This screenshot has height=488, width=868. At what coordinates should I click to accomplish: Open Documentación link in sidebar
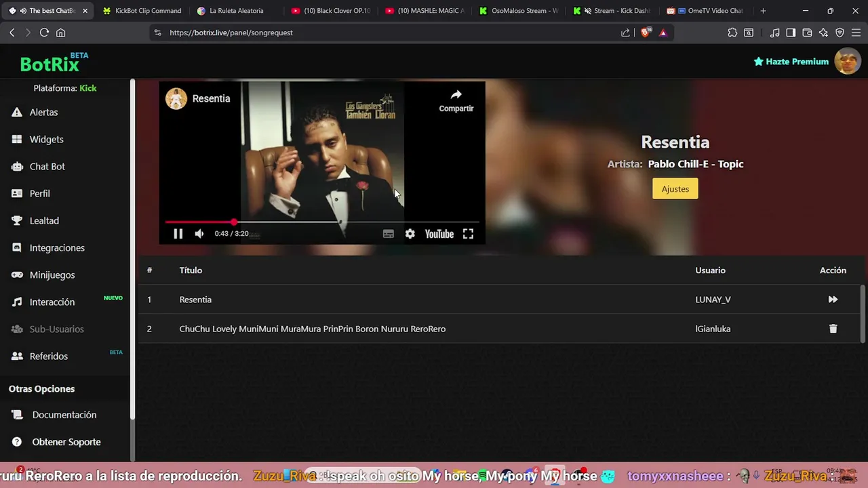click(x=64, y=415)
